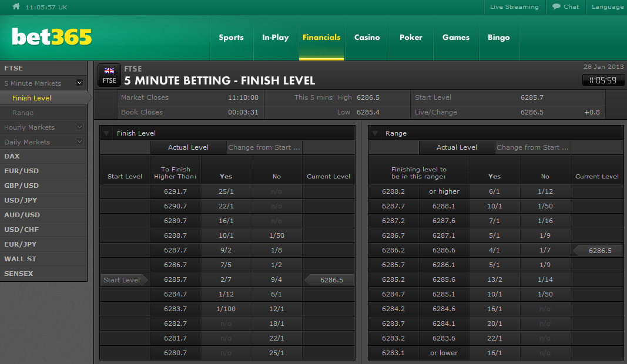Bet No at 25/1 for 6280.7
Image resolution: width=627 pixels, height=364 pixels.
point(277,353)
